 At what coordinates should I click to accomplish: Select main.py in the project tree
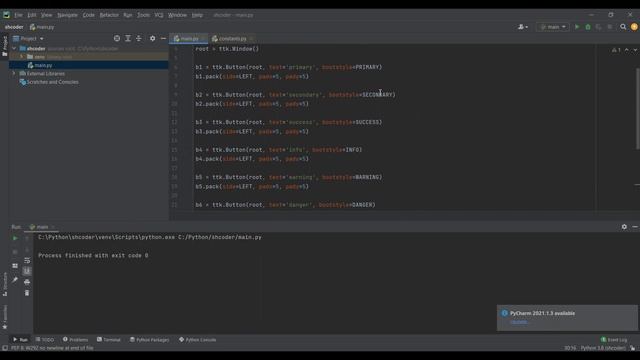43,65
